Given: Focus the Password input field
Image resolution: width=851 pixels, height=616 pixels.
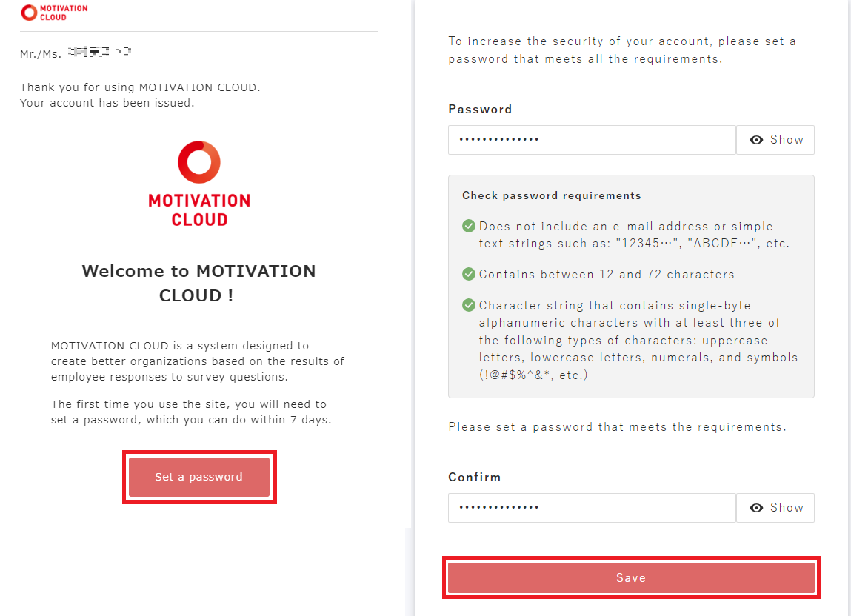Looking at the screenshot, I should [592, 140].
